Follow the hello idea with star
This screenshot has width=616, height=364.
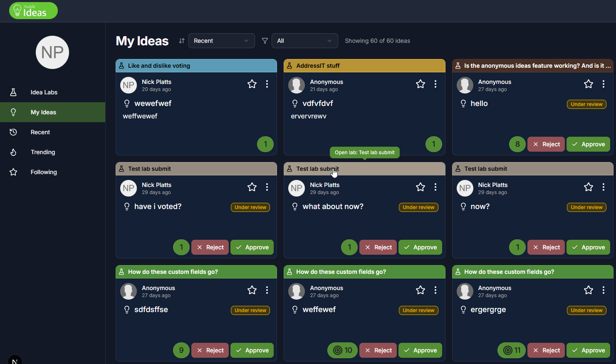(589, 84)
